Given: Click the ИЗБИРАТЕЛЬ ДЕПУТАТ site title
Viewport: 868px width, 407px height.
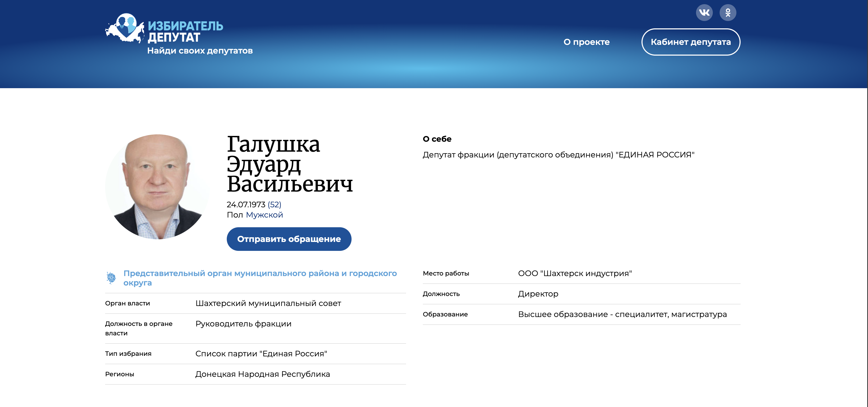Looking at the screenshot, I should (185, 32).
